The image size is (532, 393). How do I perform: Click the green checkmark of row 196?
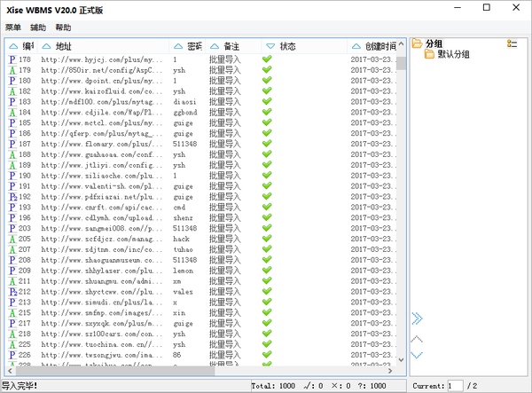(x=267, y=217)
